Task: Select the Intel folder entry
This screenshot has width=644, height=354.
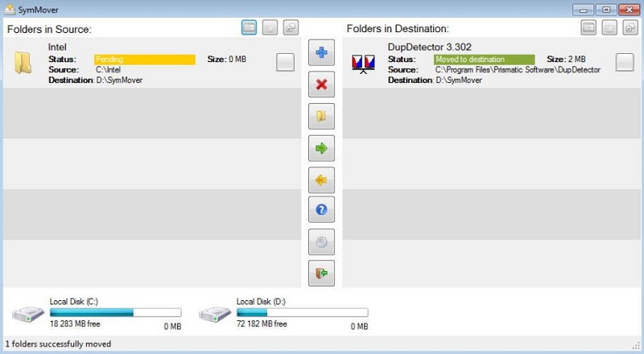Action: [x=57, y=47]
